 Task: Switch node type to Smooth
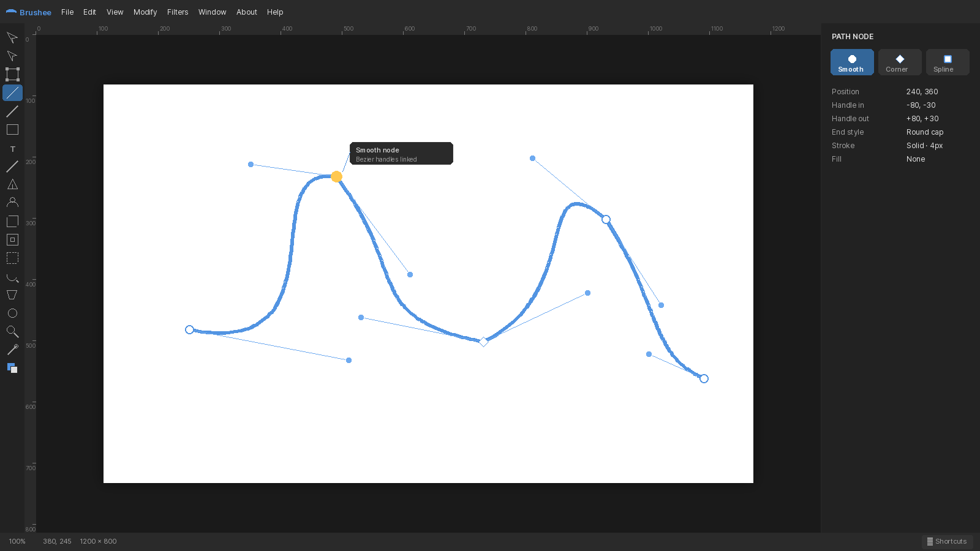tap(852, 62)
